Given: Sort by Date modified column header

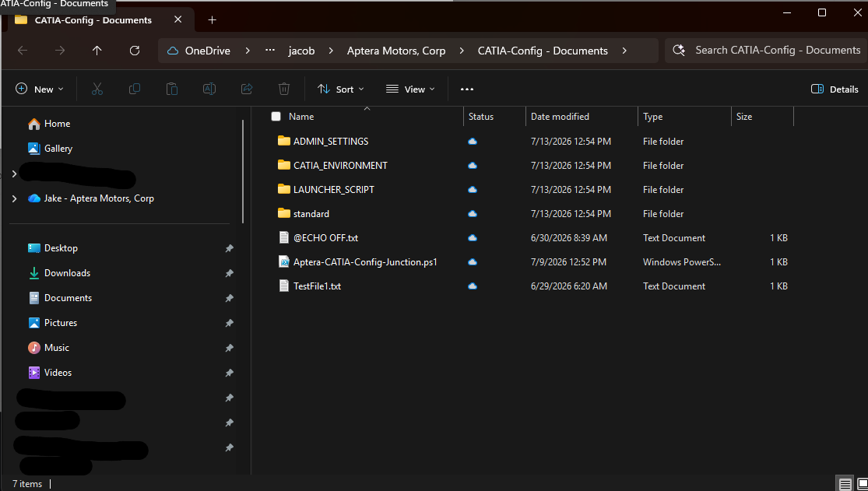Looking at the screenshot, I should tap(560, 116).
